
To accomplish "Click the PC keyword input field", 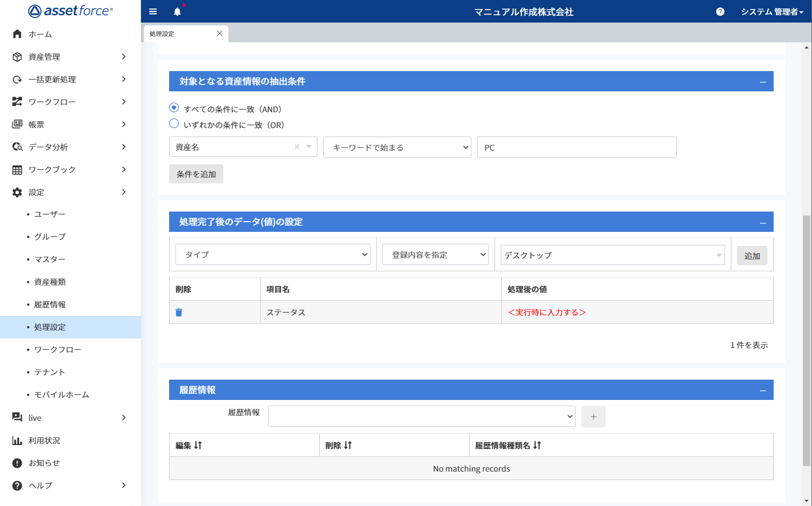I will [576, 147].
